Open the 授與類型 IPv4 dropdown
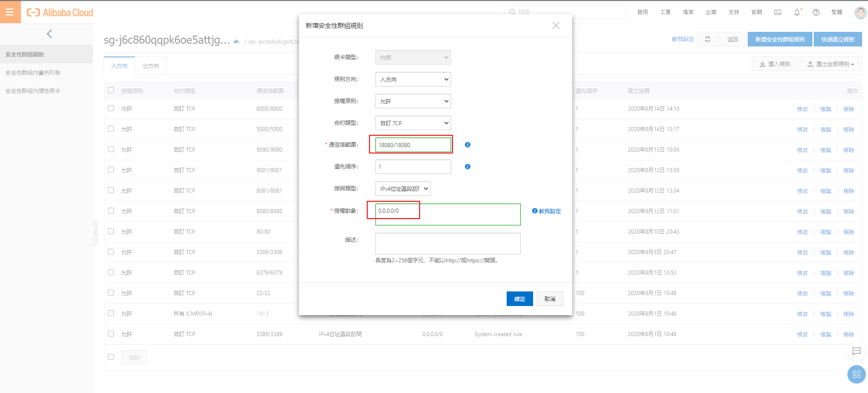This screenshot has width=868, height=393. (x=403, y=189)
